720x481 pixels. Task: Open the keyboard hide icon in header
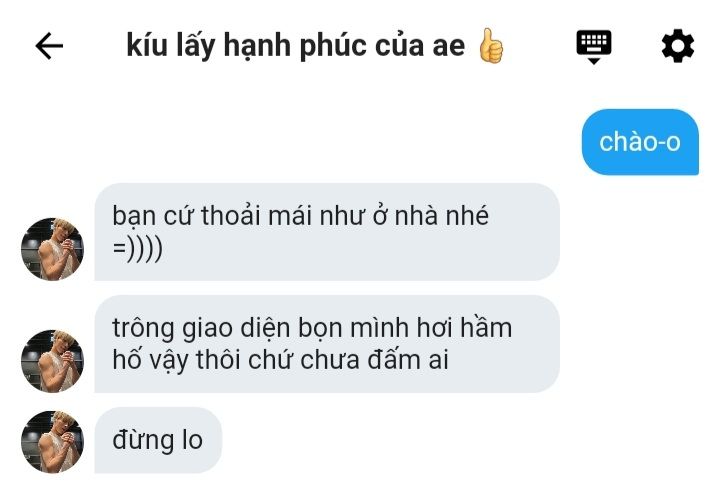click(594, 47)
